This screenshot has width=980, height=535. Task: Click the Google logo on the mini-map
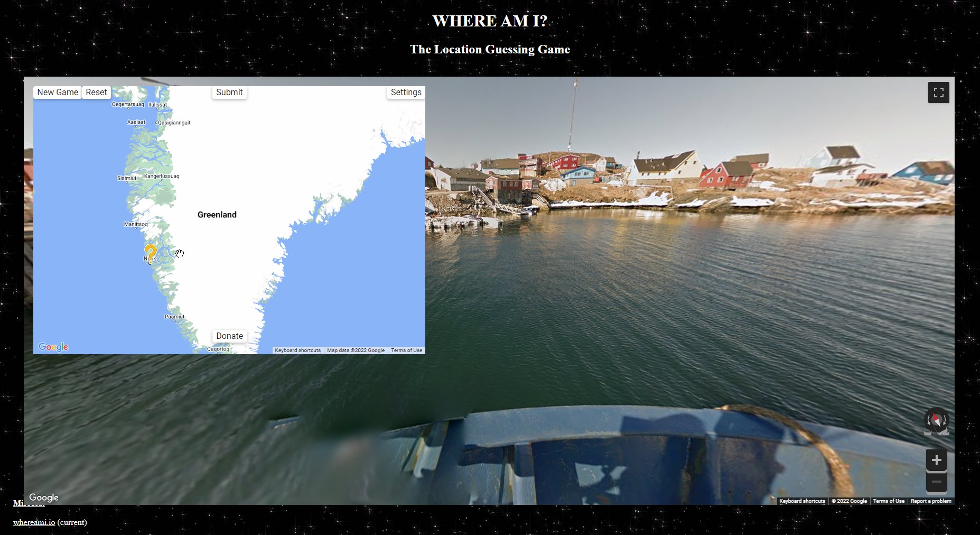pos(53,347)
